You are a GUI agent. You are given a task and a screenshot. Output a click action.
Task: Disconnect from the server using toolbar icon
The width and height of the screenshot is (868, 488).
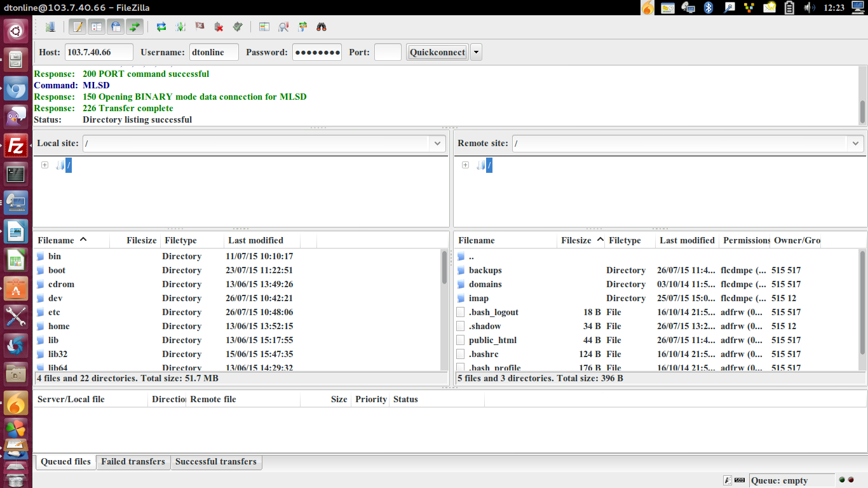point(219,27)
